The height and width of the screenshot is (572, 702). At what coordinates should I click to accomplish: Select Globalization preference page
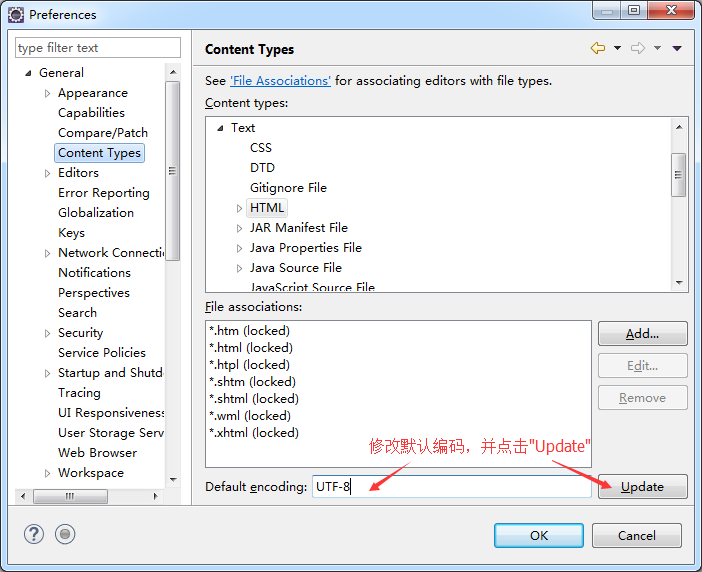[x=96, y=213]
